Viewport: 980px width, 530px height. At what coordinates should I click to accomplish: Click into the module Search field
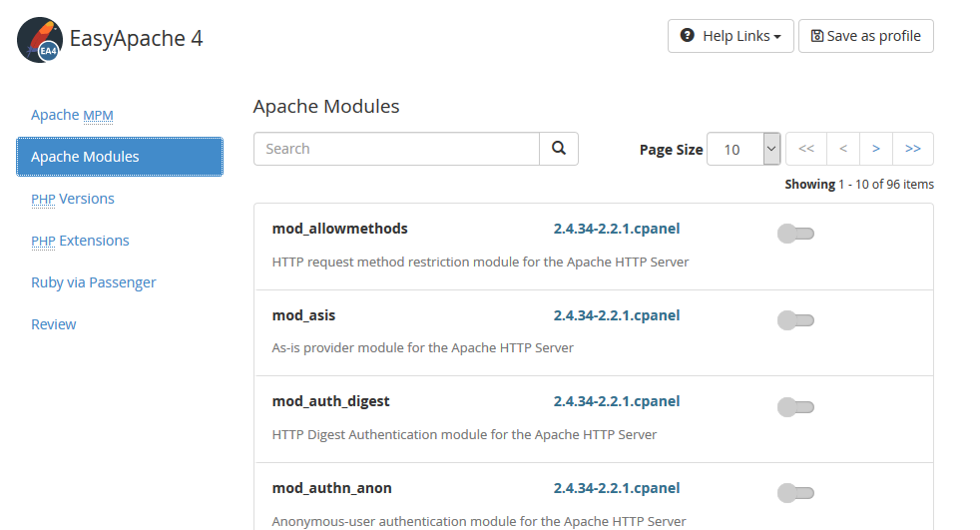(397, 149)
